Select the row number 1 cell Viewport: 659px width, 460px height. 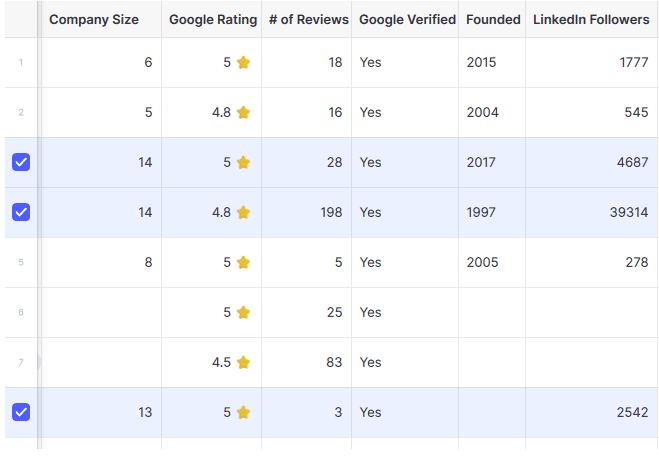point(21,62)
